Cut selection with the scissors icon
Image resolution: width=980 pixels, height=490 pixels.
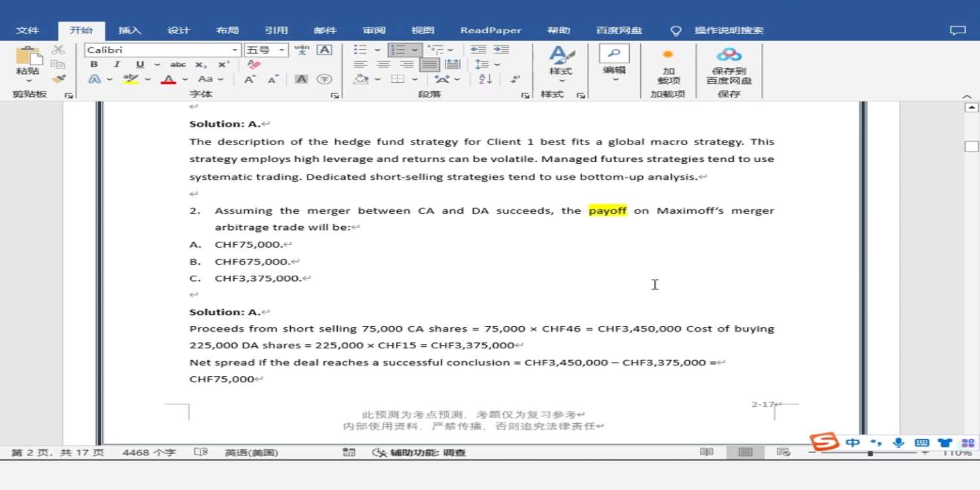tap(58, 50)
